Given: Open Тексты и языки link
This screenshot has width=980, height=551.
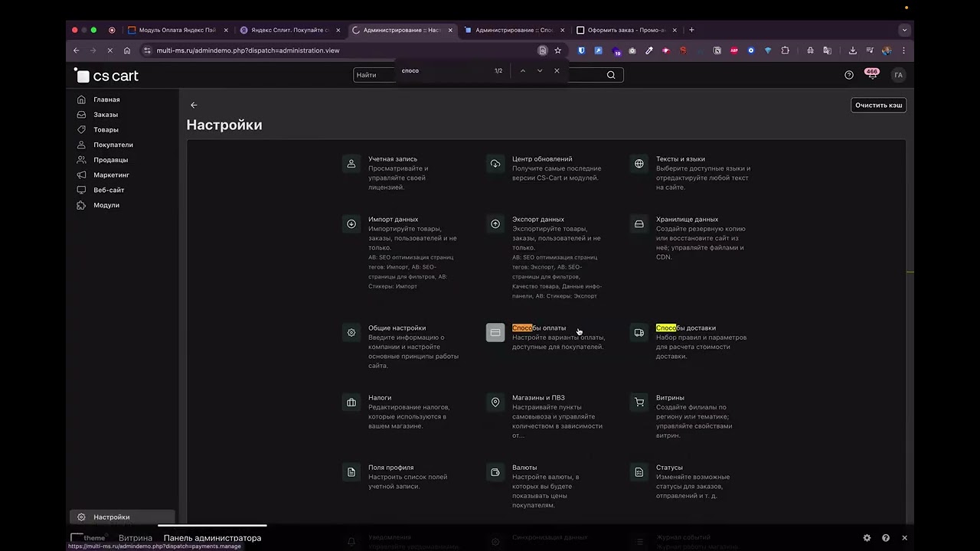Looking at the screenshot, I should [681, 159].
